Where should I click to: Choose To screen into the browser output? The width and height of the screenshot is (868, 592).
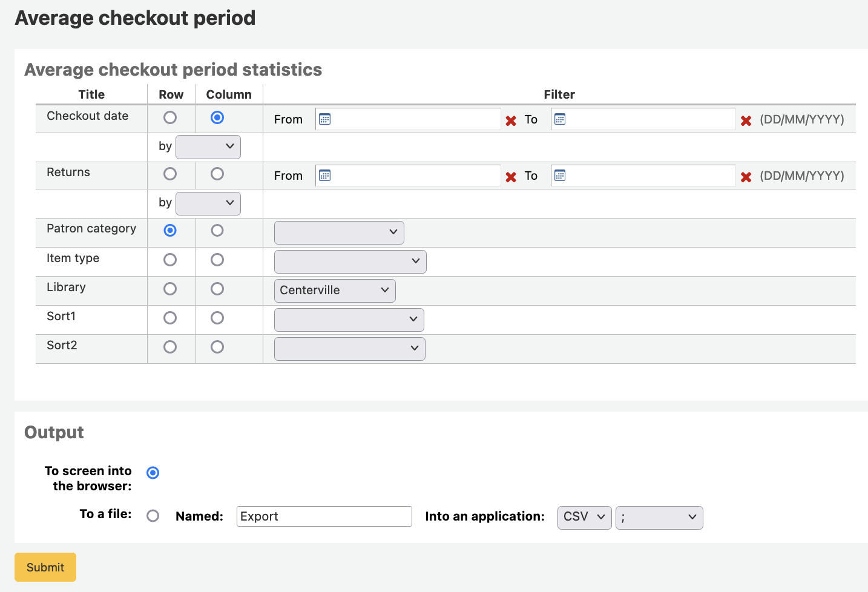pyautogui.click(x=153, y=473)
